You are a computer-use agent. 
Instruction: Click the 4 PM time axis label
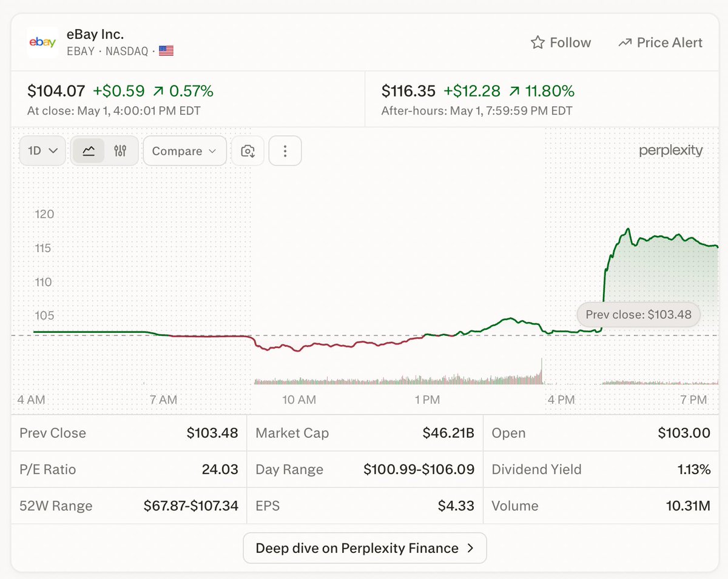coord(561,400)
